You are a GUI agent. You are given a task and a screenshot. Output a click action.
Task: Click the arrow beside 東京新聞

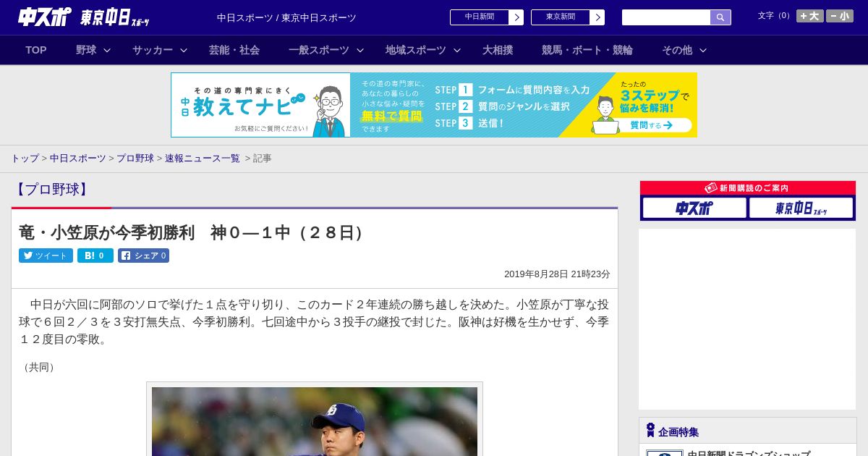[x=597, y=17]
